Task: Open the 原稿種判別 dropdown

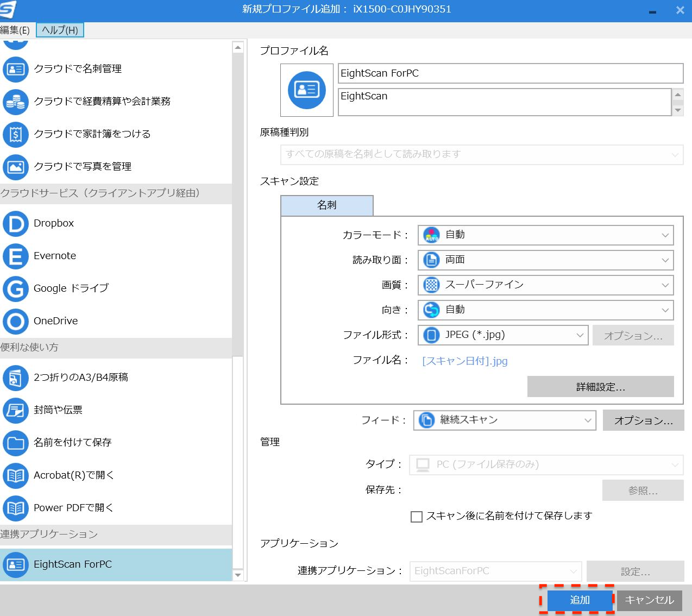Action: (x=482, y=154)
